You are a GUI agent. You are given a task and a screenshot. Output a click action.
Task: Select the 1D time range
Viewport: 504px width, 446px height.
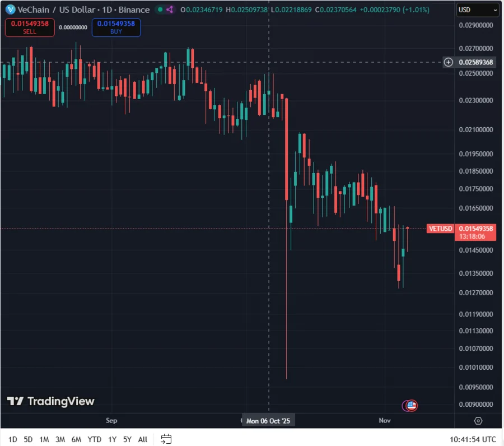pyautogui.click(x=12, y=439)
